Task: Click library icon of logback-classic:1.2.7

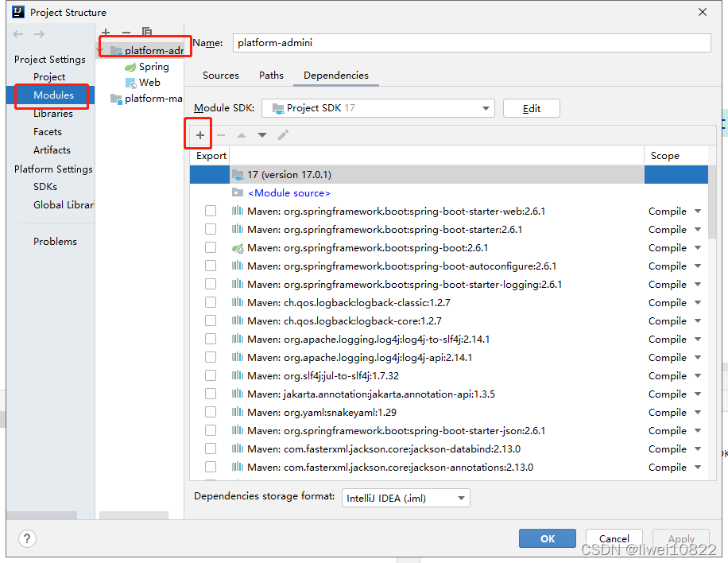Action: click(x=238, y=302)
